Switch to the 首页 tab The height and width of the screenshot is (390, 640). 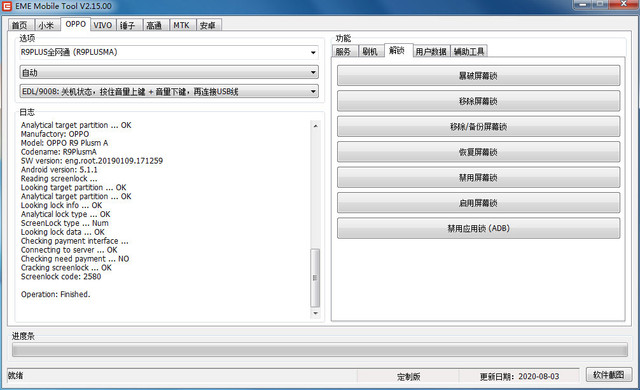(20, 25)
